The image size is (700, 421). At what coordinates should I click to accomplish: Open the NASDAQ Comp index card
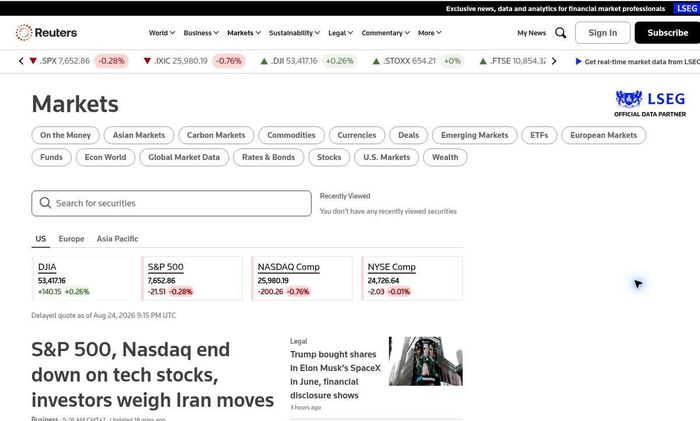coord(302,279)
